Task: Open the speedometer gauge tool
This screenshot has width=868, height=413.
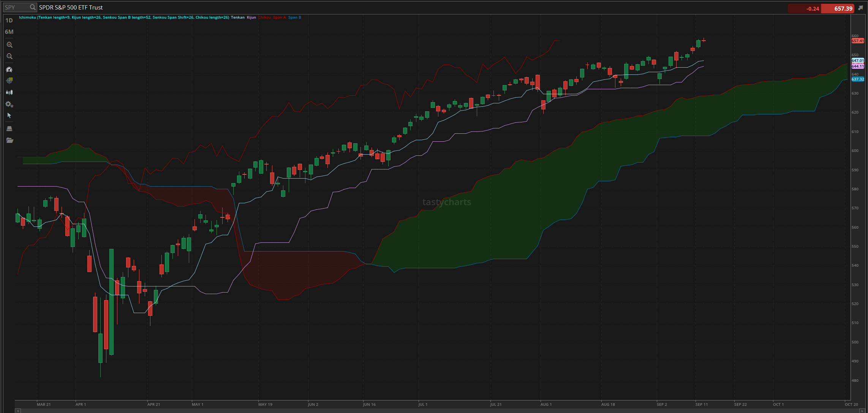Action: [9, 70]
